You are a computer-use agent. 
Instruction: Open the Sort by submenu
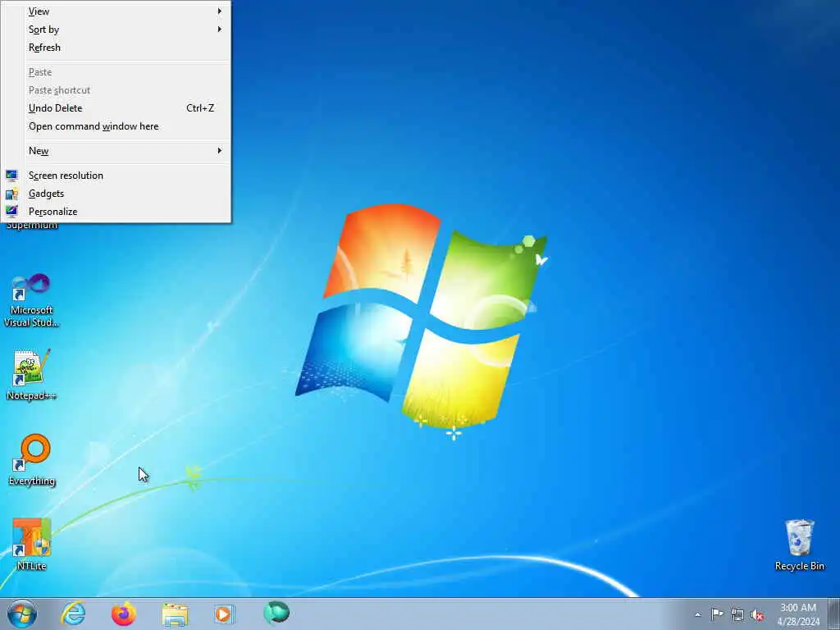[x=116, y=30]
